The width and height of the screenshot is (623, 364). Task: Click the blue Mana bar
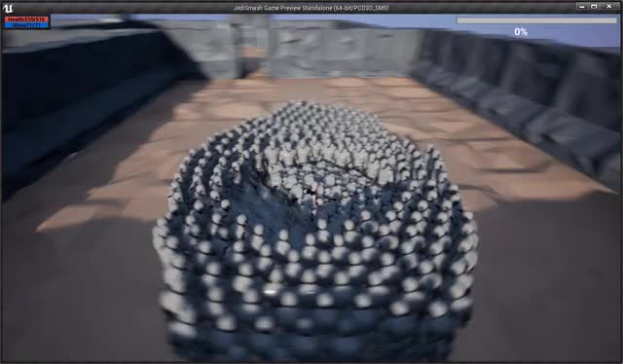tap(26, 25)
